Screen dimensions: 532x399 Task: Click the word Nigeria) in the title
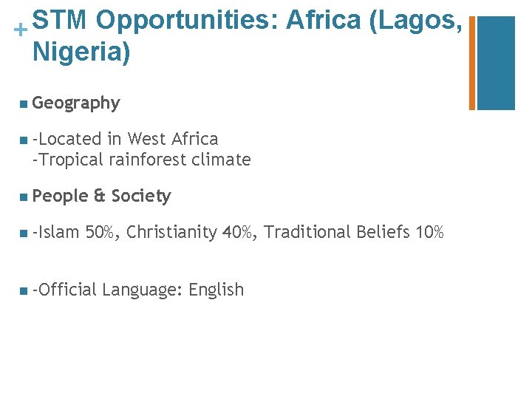(81, 53)
